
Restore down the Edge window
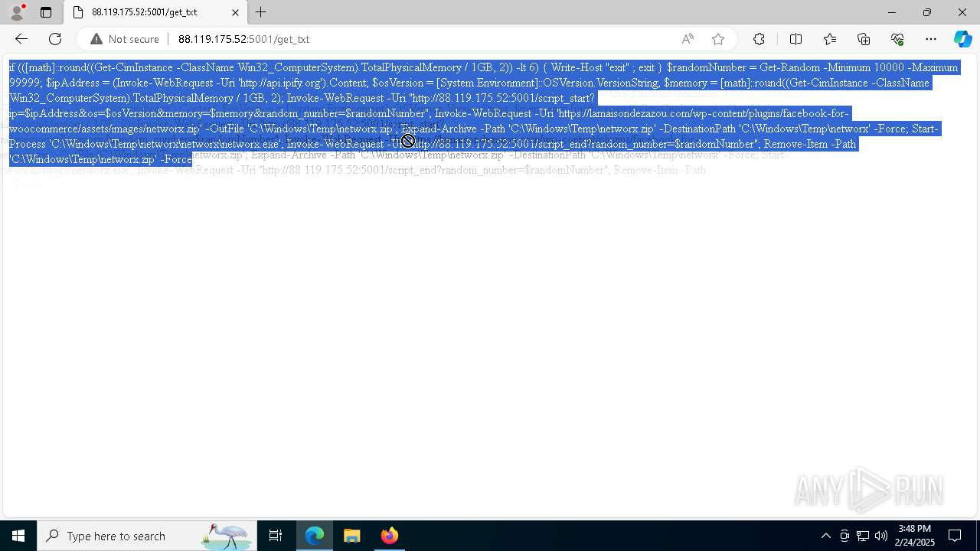click(x=927, y=12)
